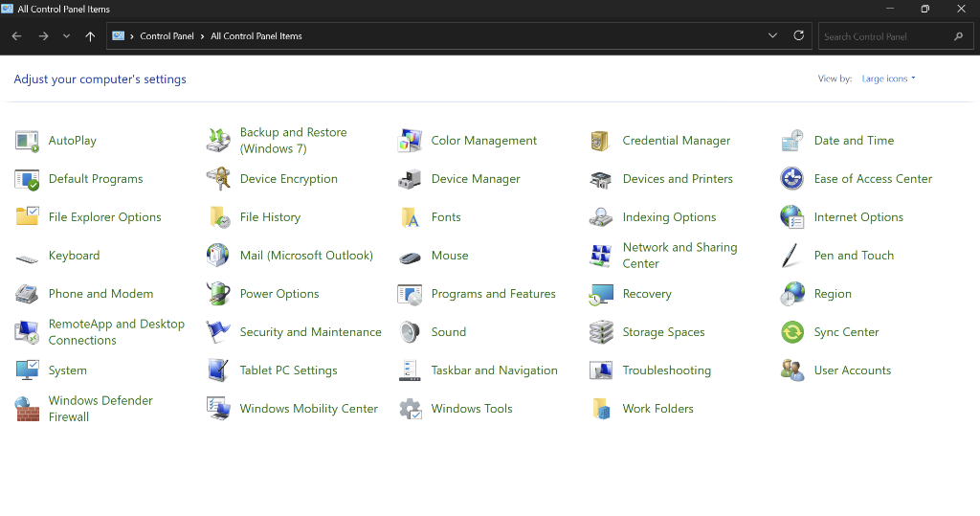This screenshot has height=516, width=980.
Task: Open the Recovery icon
Action: tap(601, 295)
